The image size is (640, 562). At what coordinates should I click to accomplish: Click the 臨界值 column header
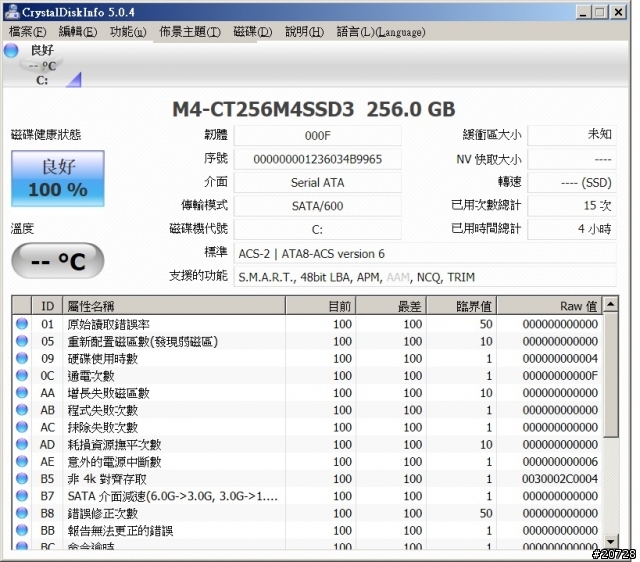(x=462, y=306)
